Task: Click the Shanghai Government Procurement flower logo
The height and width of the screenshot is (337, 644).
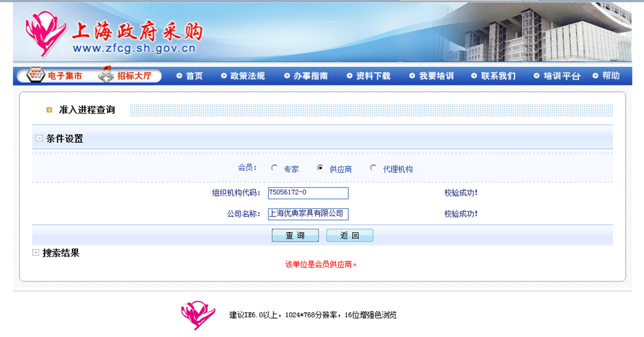Action: [45, 33]
